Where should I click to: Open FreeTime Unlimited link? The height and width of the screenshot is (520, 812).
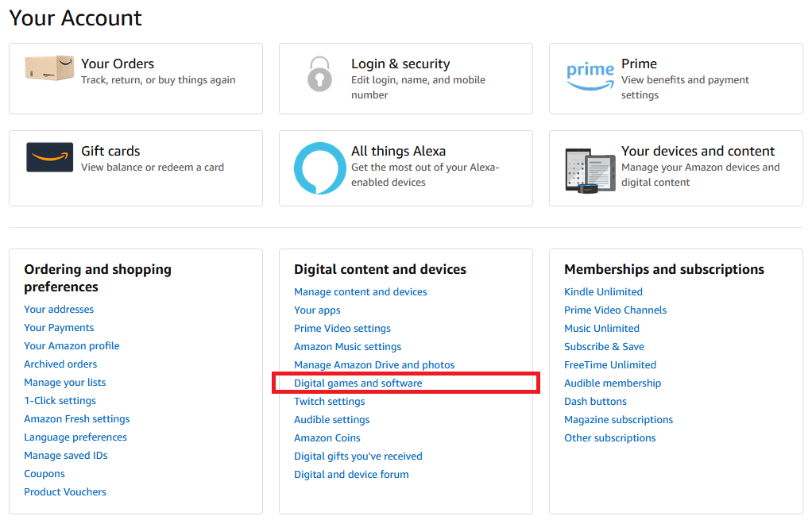coord(610,365)
